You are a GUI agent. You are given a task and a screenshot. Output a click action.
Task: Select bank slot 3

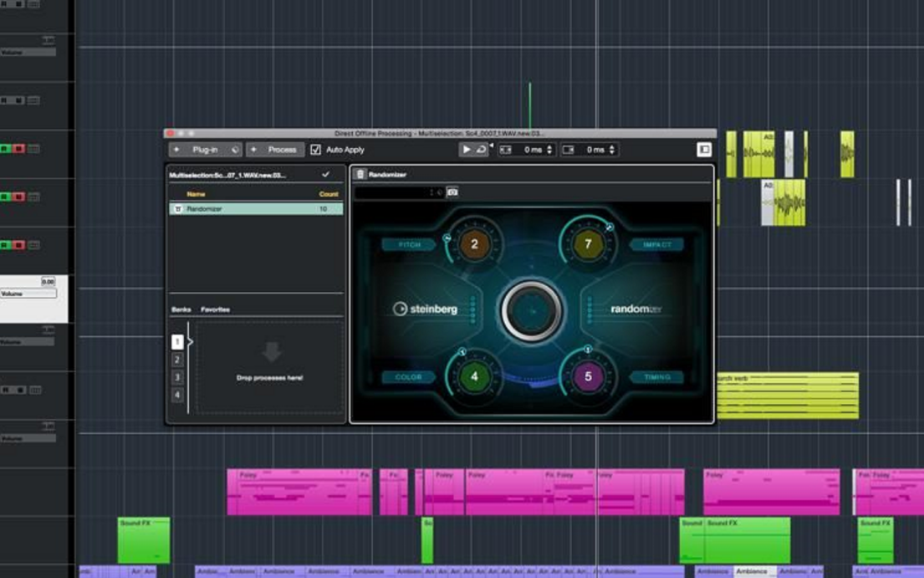[x=177, y=377]
